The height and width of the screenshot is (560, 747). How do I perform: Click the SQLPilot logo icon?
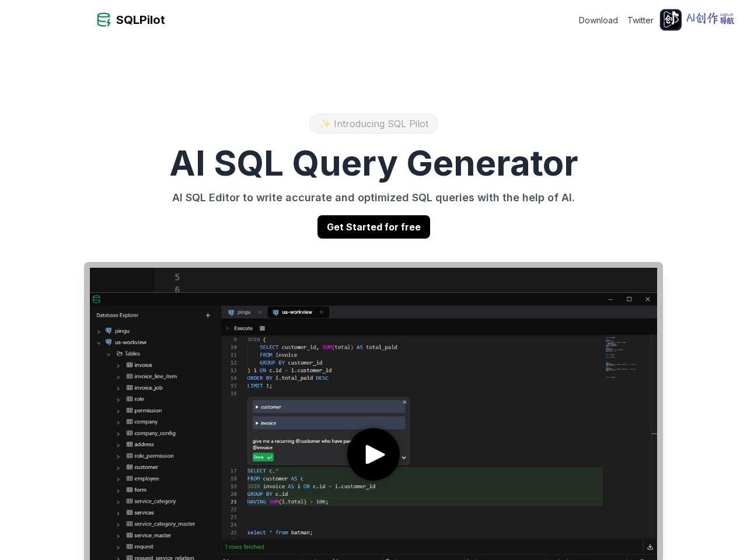click(104, 20)
